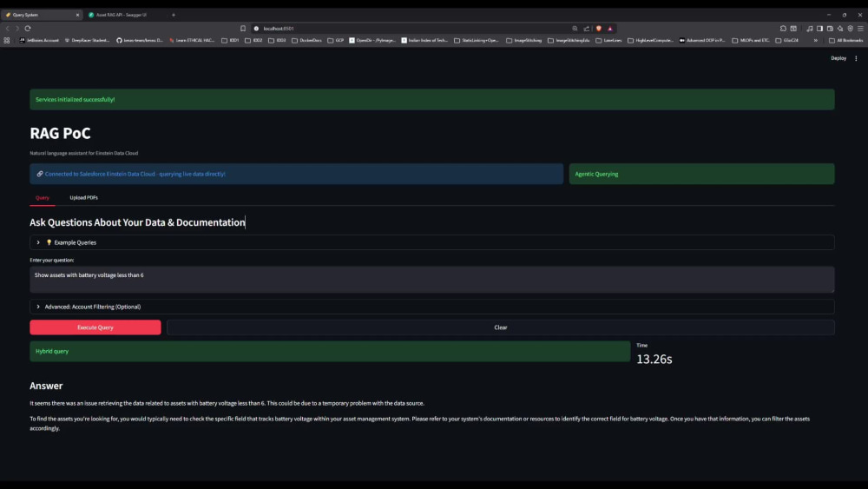Open the apps grid in bookmarks bar
Viewport: 868px width, 489px height.
(x=7, y=41)
